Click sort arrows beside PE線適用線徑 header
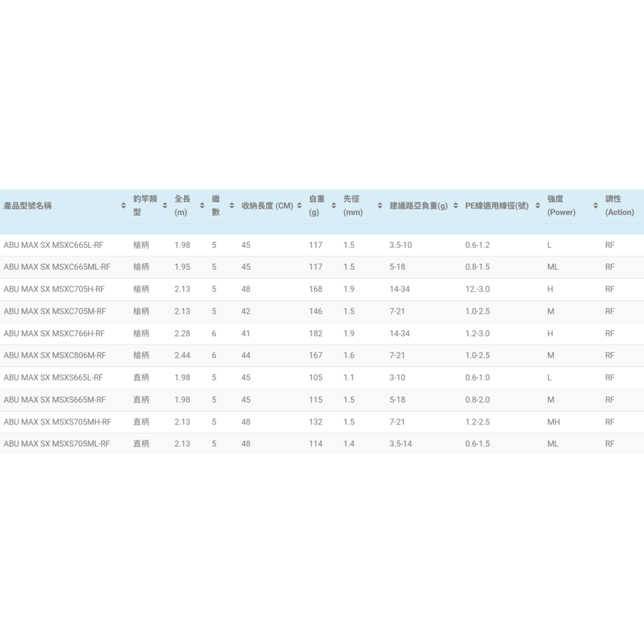644x644 pixels. pyautogui.click(x=537, y=205)
